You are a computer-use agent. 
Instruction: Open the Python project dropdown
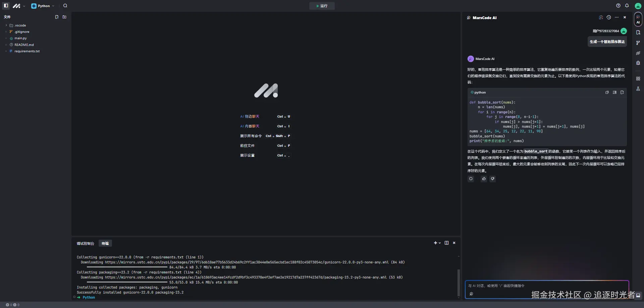coord(43,6)
